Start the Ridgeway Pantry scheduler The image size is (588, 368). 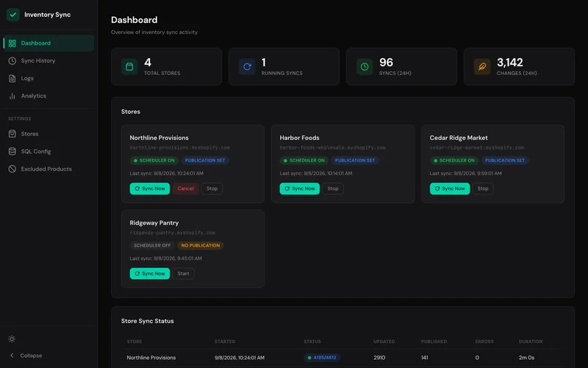(183, 273)
